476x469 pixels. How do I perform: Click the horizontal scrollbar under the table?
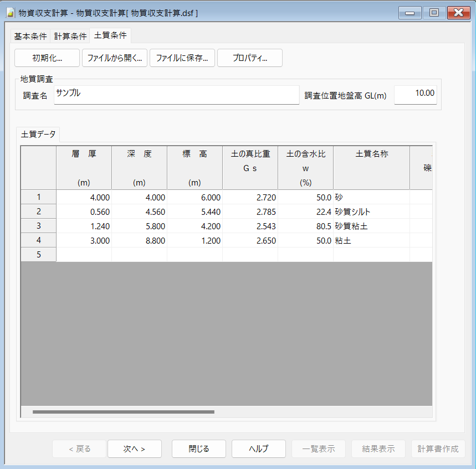[x=123, y=412]
